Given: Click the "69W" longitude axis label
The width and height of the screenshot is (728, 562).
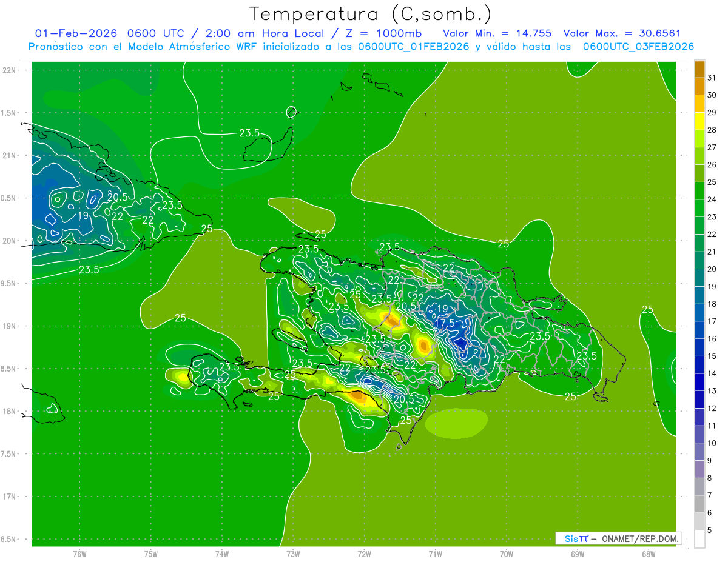Looking at the screenshot, I should click(578, 554).
